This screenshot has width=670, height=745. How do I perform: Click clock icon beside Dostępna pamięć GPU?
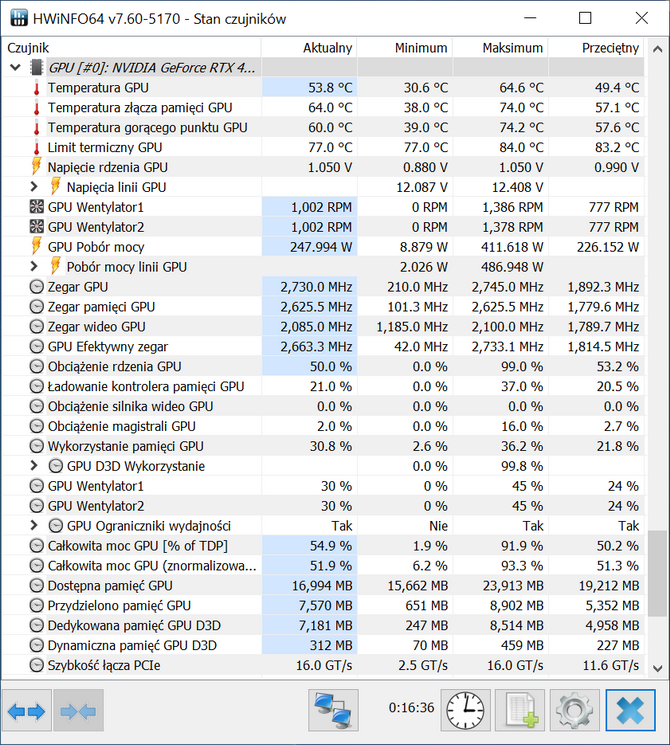tap(37, 586)
